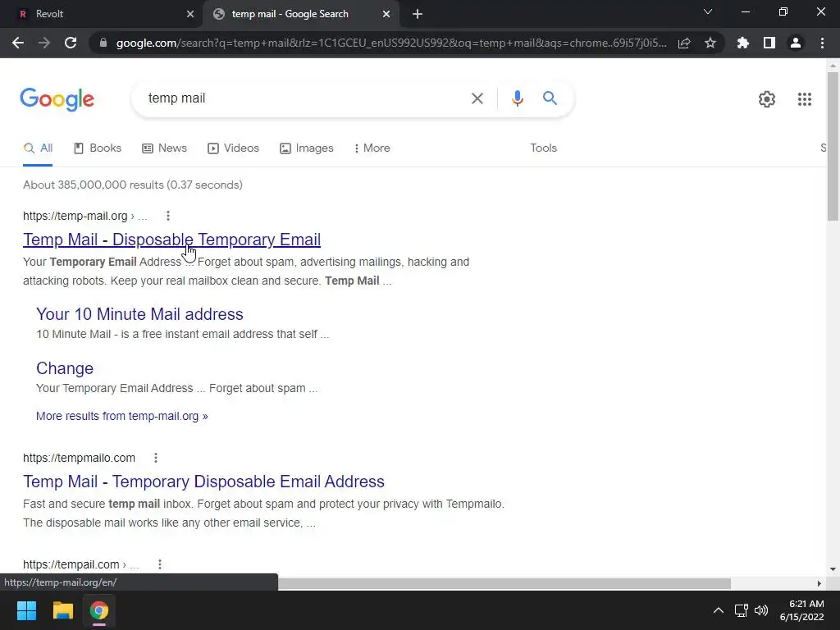Click the padlock site info icon
The width and height of the screenshot is (840, 630).
click(103, 43)
